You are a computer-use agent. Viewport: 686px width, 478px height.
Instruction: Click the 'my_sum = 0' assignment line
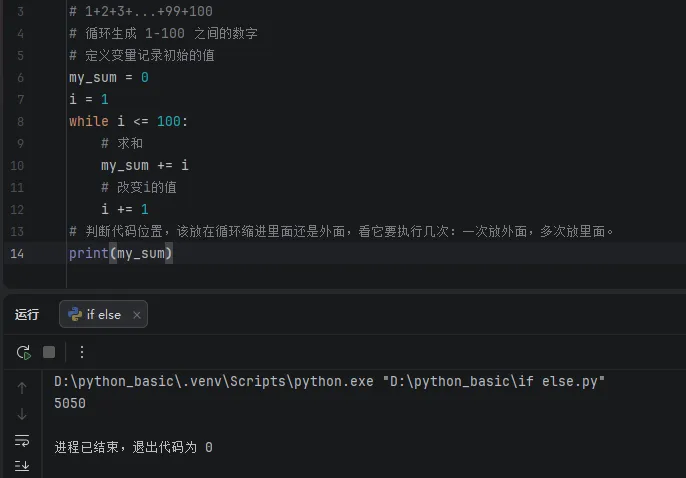pyautogui.click(x=108, y=77)
